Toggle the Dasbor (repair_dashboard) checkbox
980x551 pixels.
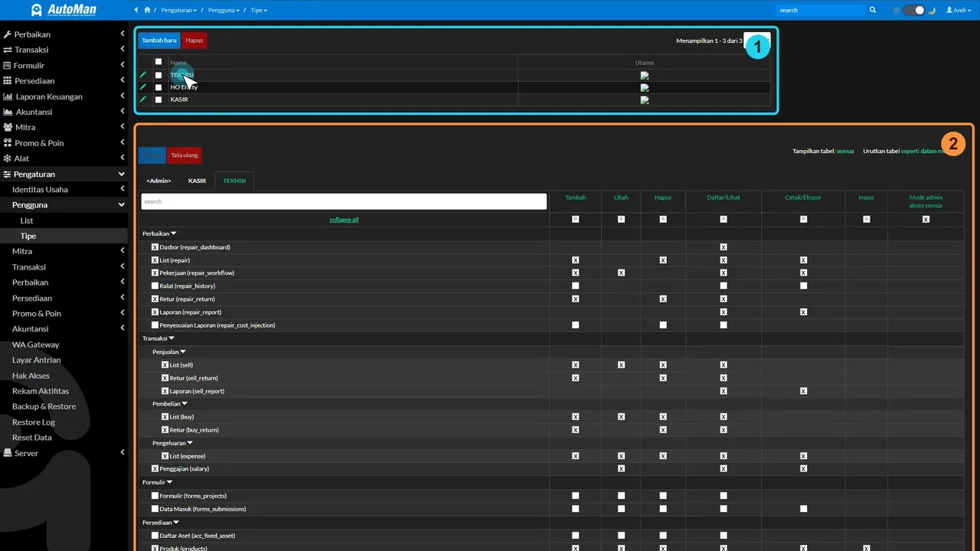(x=155, y=247)
